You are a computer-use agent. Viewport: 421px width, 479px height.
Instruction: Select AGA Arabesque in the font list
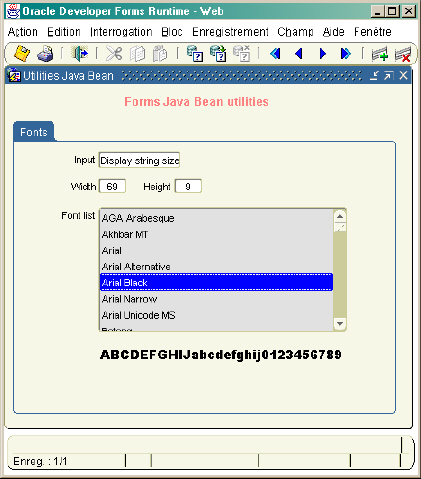(216, 218)
